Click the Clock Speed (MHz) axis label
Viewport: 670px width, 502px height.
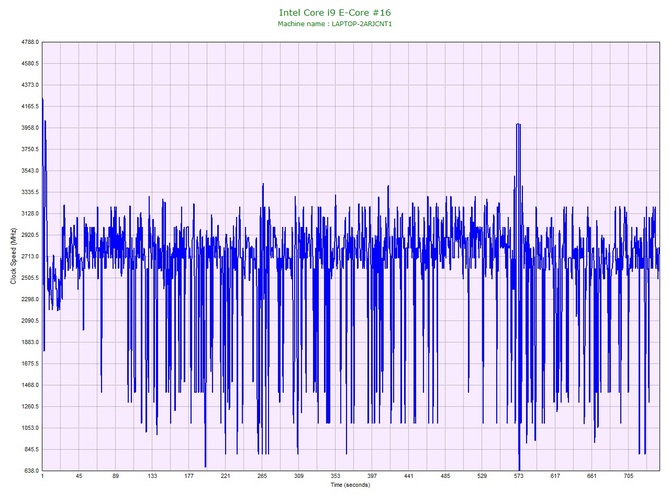tap(13, 256)
